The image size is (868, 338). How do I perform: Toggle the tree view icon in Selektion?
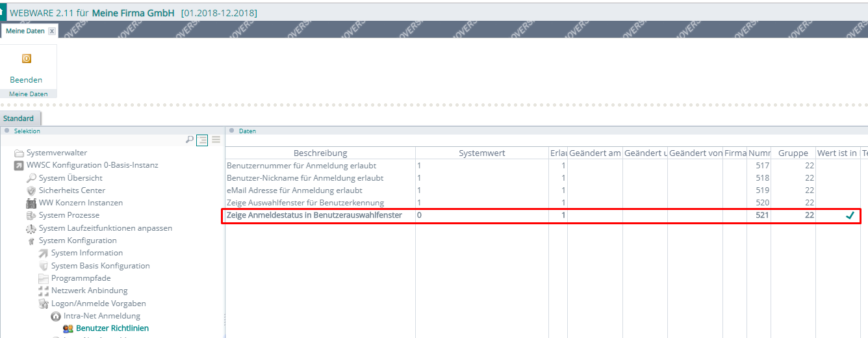(x=202, y=139)
